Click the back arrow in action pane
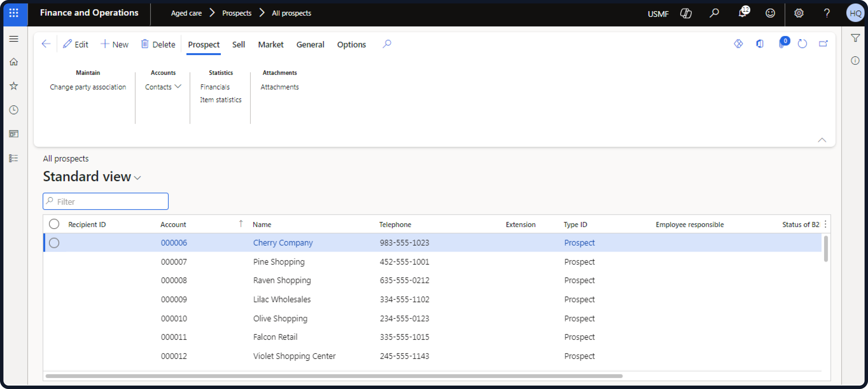 pyautogui.click(x=46, y=44)
